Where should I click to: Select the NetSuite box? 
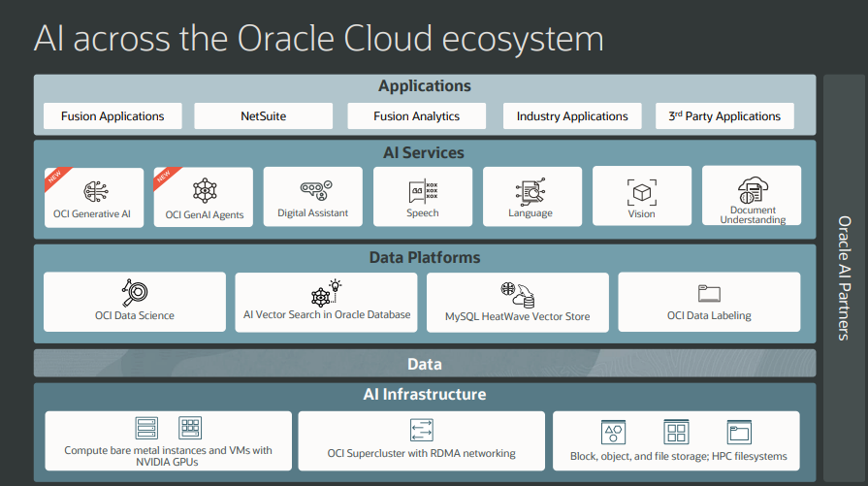click(x=264, y=116)
